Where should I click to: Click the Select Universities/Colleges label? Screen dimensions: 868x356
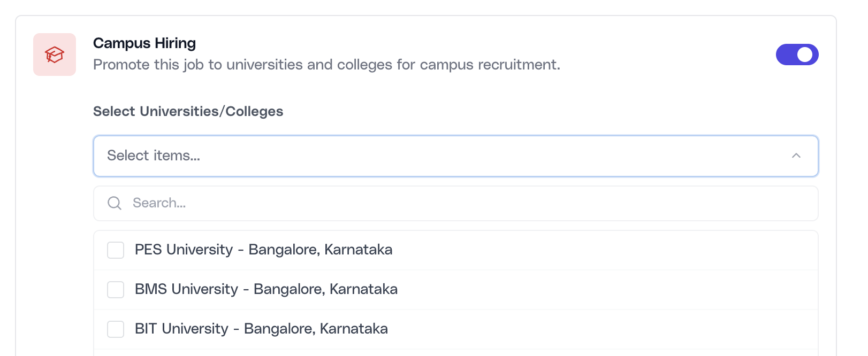188,111
